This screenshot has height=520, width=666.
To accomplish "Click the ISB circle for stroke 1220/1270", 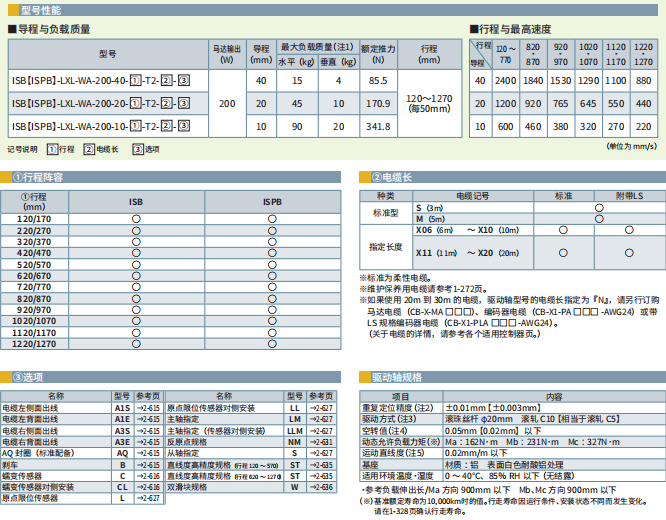I will click(x=135, y=344).
